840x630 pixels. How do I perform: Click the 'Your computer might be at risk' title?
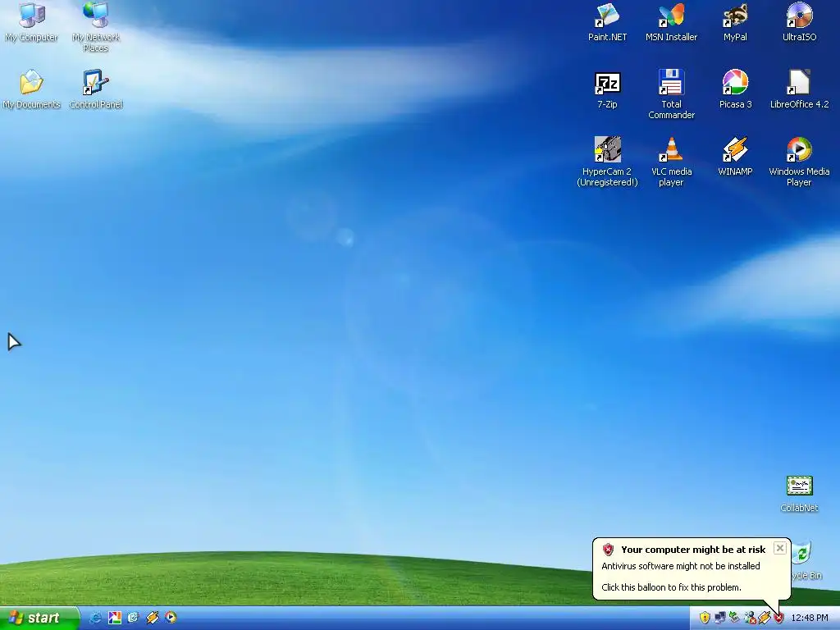pyautogui.click(x=693, y=550)
